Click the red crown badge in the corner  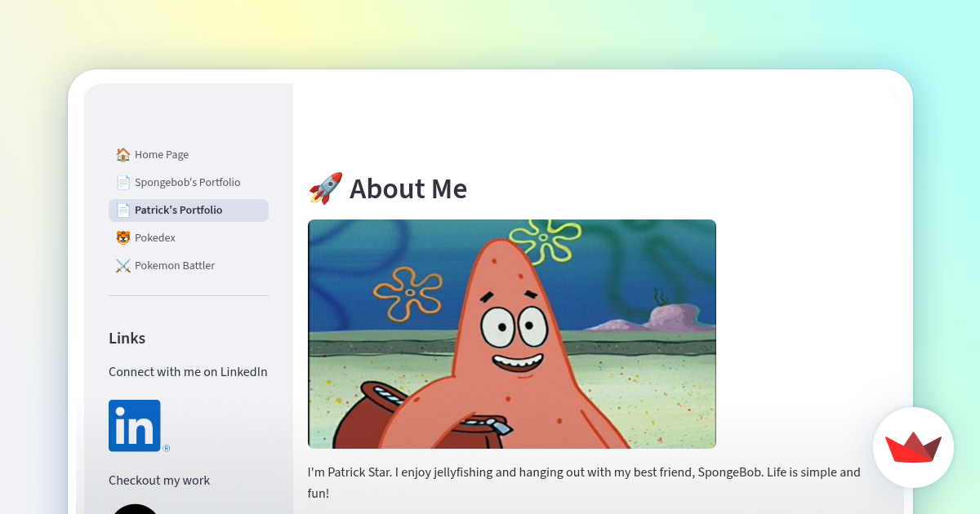pyautogui.click(x=913, y=447)
